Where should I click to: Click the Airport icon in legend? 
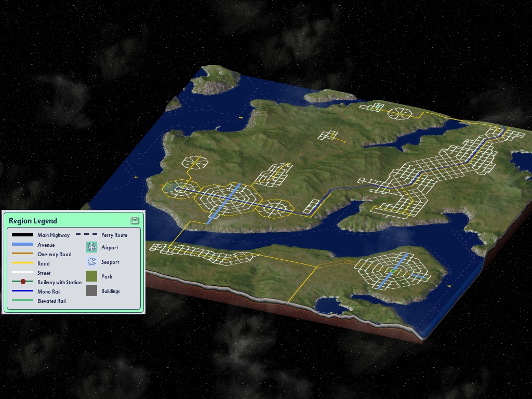91,247
